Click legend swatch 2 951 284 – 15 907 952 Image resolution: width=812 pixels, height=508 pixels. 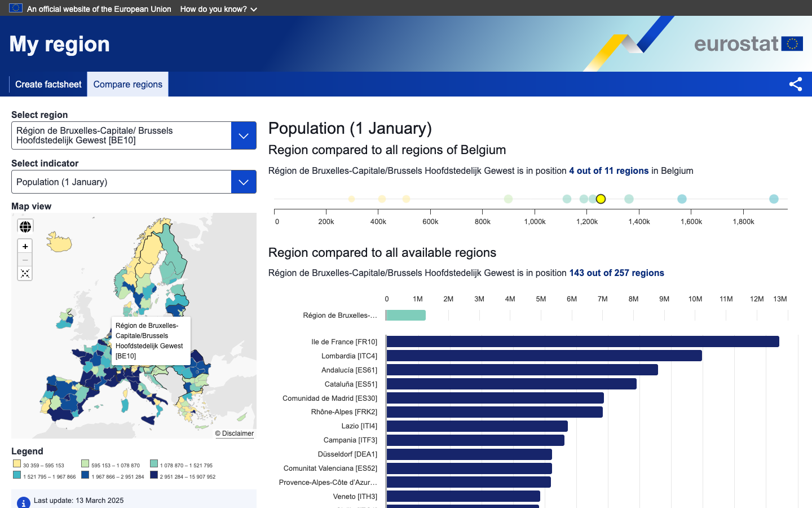tap(154, 475)
